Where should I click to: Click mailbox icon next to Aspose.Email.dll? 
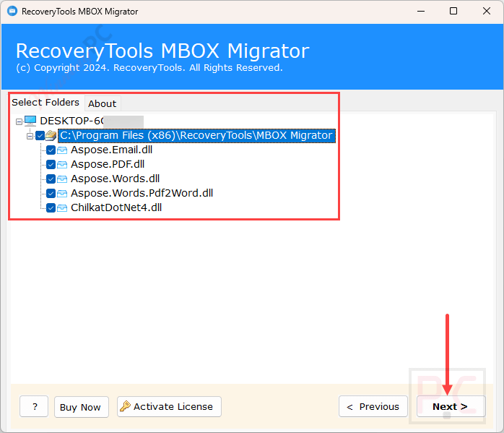[x=62, y=150]
